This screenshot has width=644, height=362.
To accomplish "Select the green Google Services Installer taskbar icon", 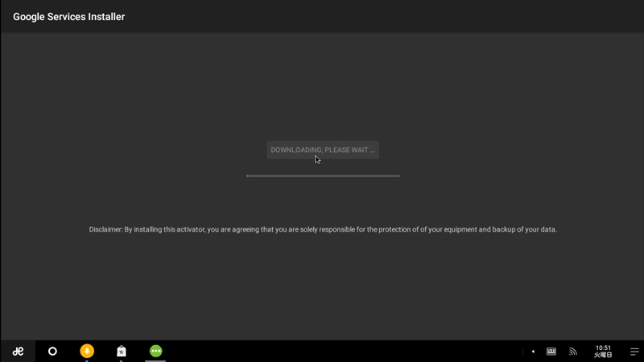I will pos(155,351).
